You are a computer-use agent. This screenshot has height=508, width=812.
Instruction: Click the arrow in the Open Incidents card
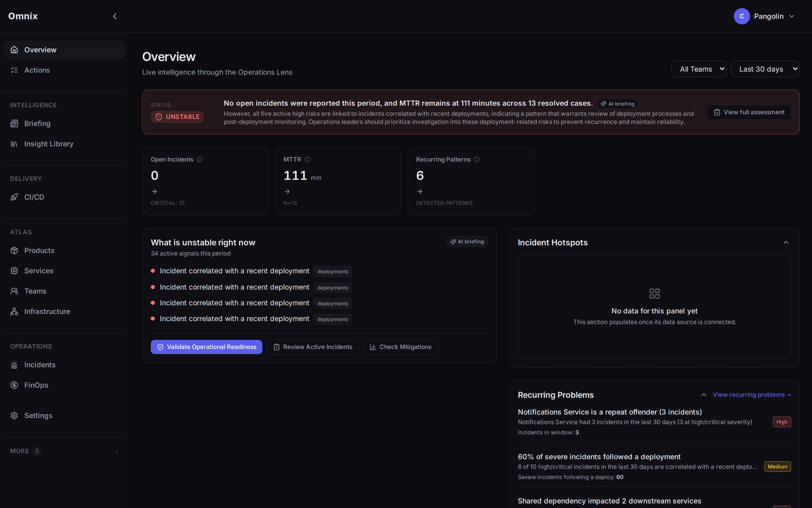pyautogui.click(x=154, y=192)
